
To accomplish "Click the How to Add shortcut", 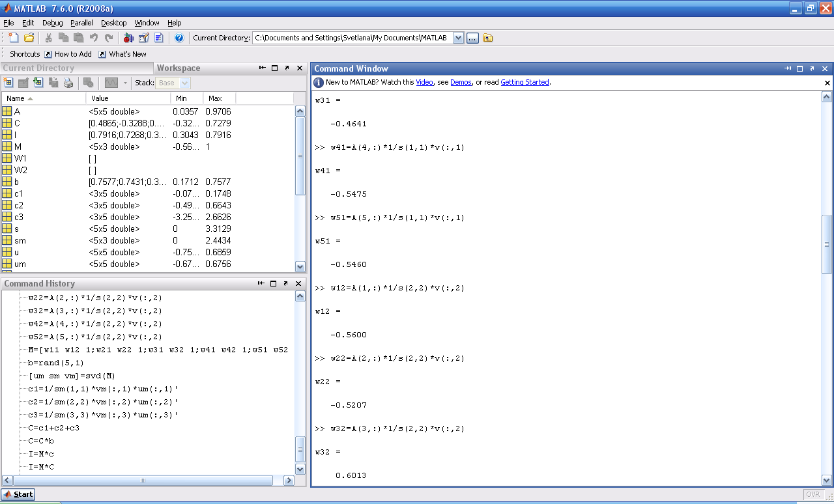I will coord(68,54).
